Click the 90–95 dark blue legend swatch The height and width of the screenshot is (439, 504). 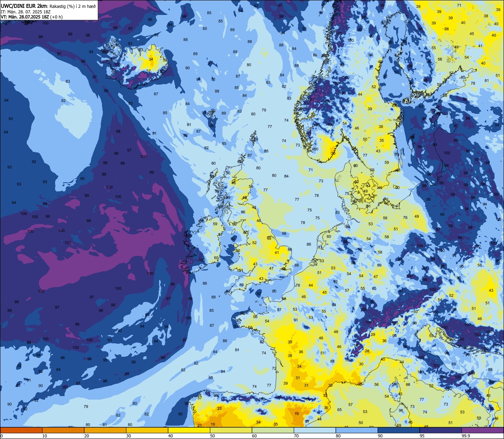398,430
